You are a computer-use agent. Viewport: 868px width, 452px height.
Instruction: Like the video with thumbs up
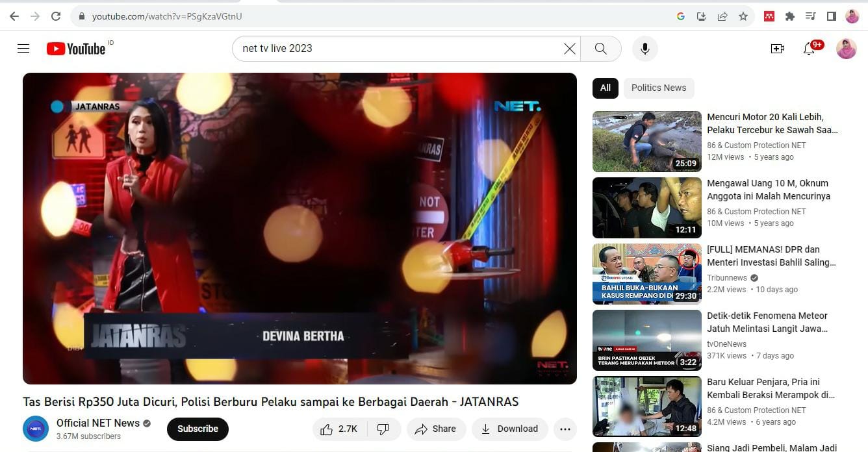340,429
